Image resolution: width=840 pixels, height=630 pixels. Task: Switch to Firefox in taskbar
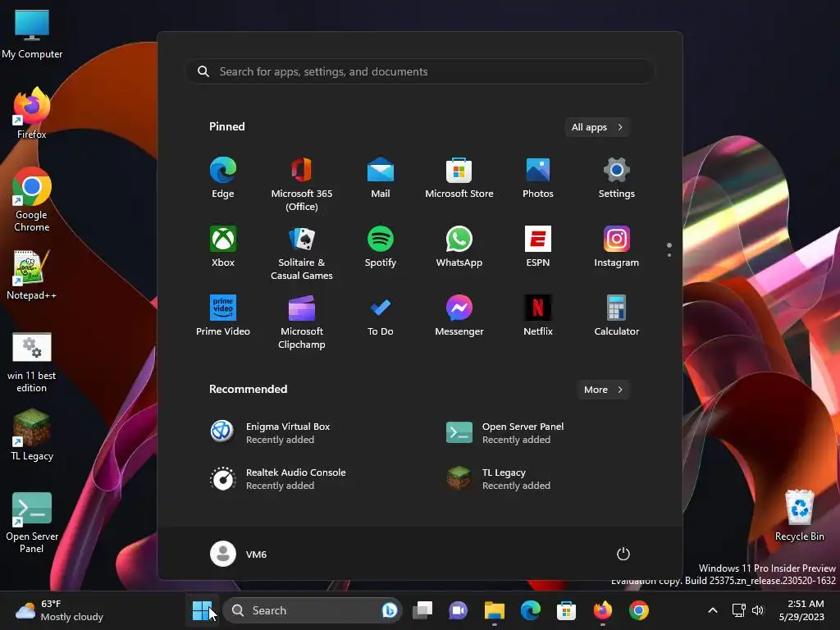pyautogui.click(x=603, y=610)
